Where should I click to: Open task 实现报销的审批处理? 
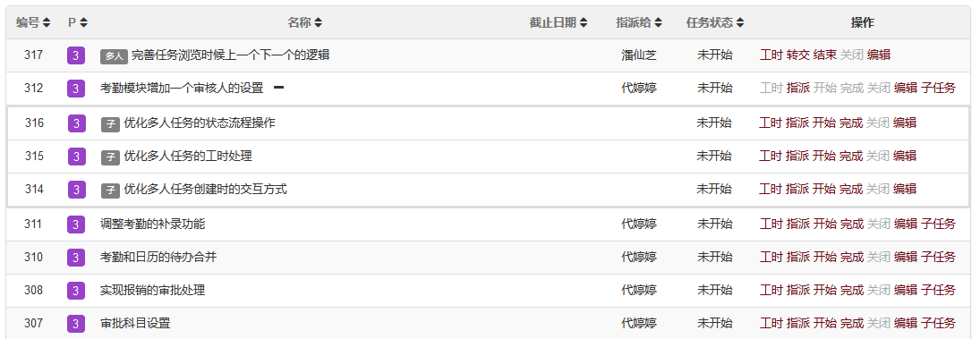pyautogui.click(x=152, y=290)
